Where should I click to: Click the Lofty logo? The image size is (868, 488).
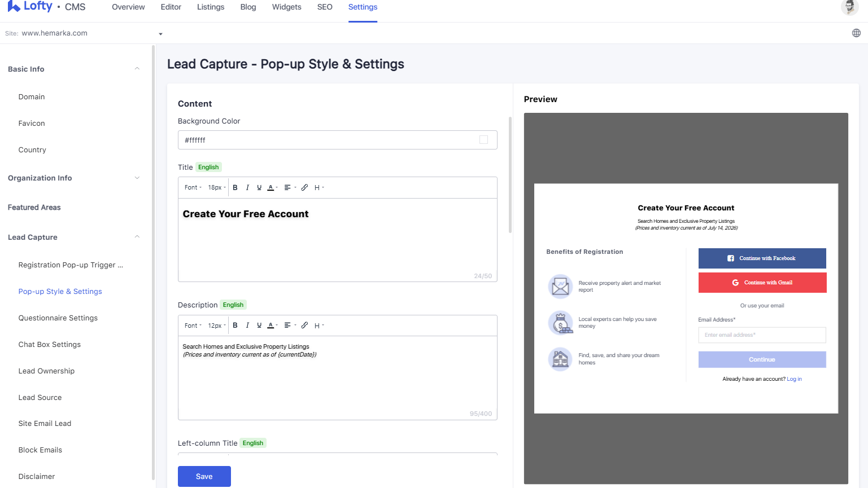point(30,7)
